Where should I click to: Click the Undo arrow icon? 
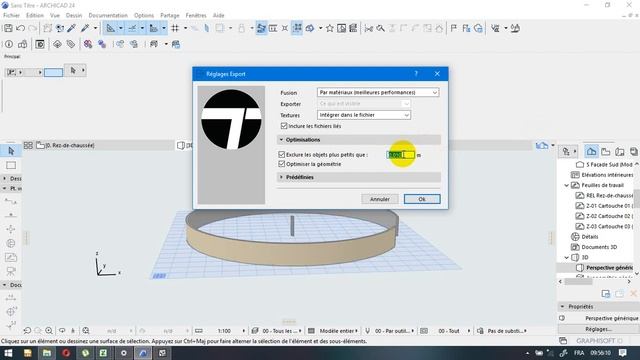coord(20,28)
